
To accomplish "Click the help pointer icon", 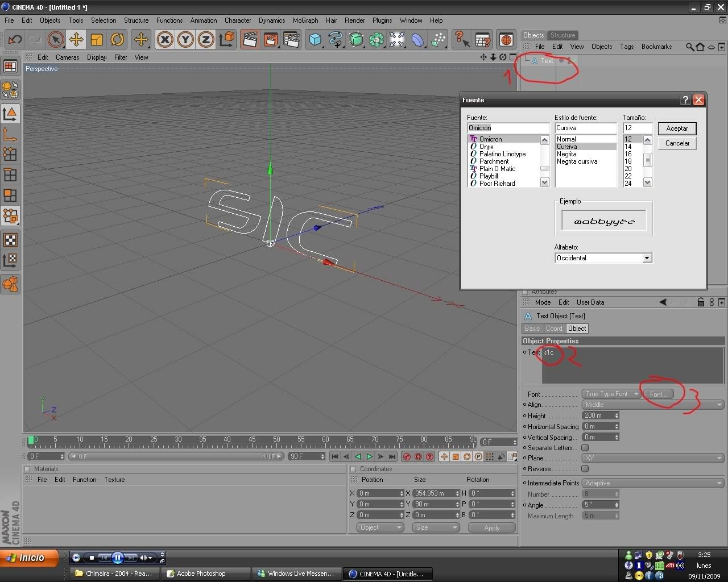I will pyautogui.click(x=462, y=39).
